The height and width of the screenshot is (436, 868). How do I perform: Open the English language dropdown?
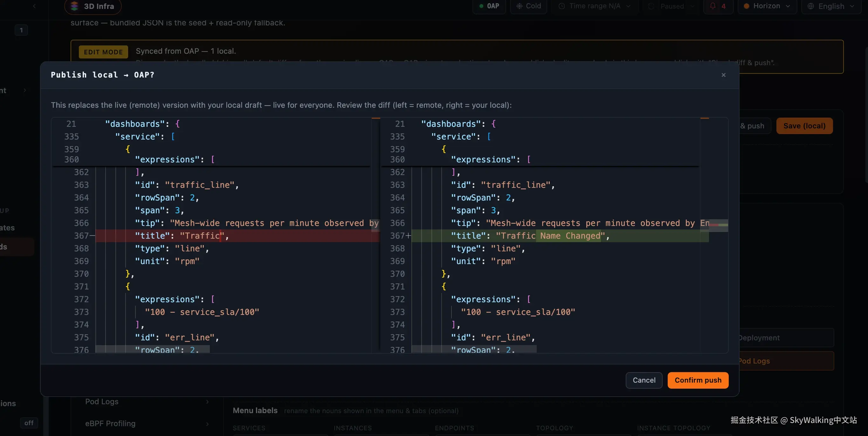[831, 6]
